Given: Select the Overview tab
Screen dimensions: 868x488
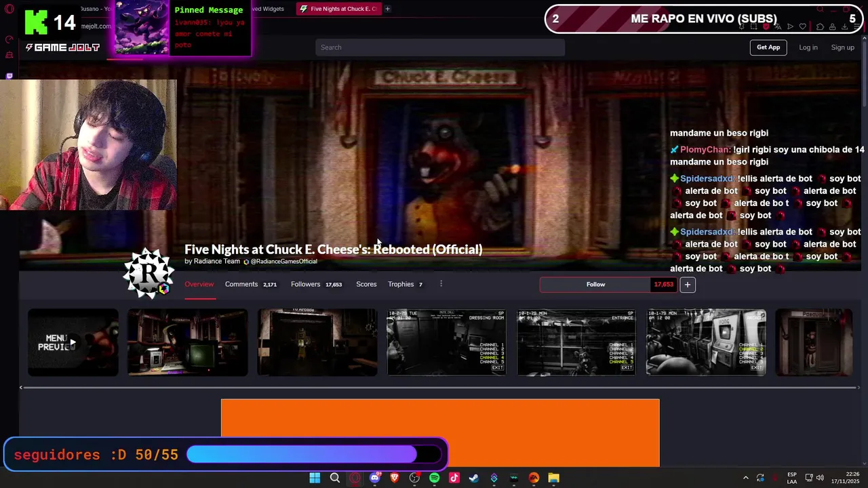Looking at the screenshot, I should point(199,284).
